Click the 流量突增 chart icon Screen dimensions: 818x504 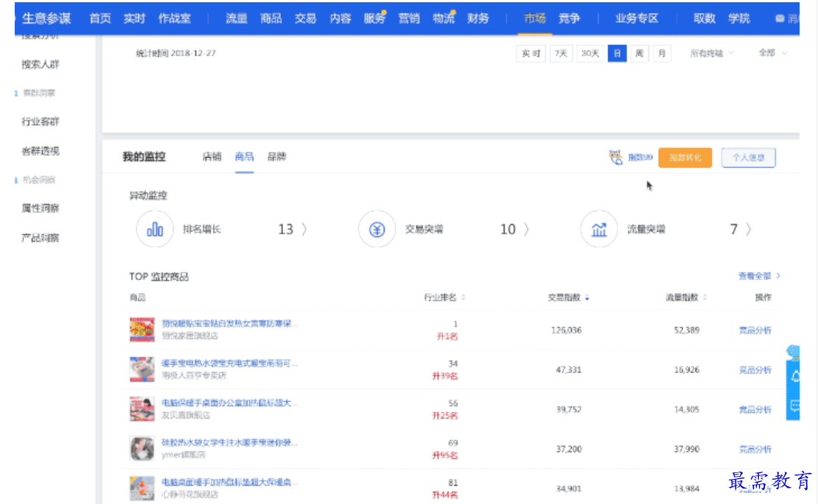(x=599, y=228)
